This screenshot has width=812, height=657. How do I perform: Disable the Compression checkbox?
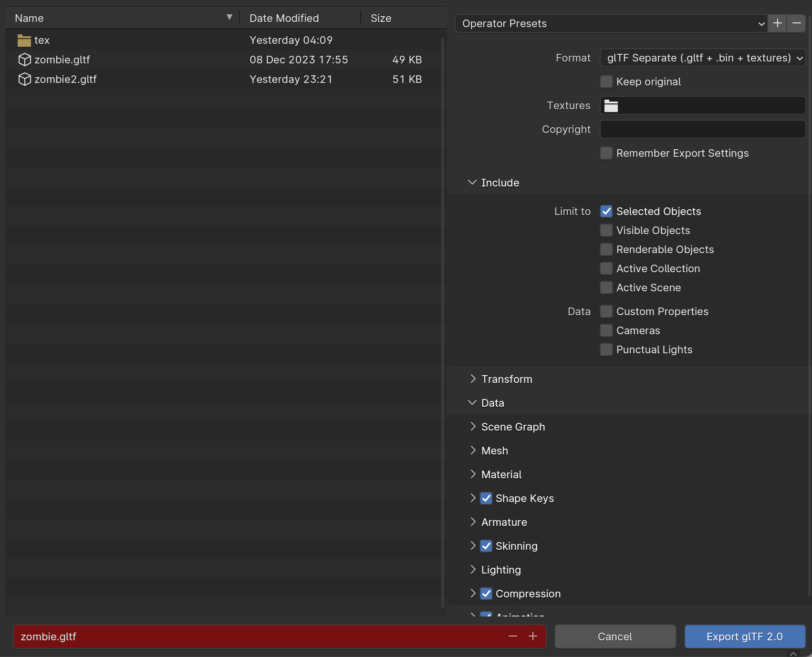[486, 594]
